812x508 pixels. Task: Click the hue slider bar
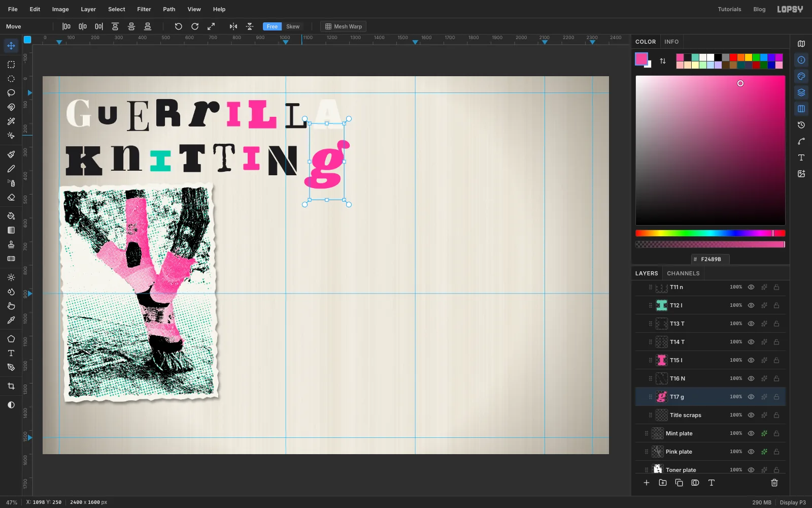click(x=710, y=233)
